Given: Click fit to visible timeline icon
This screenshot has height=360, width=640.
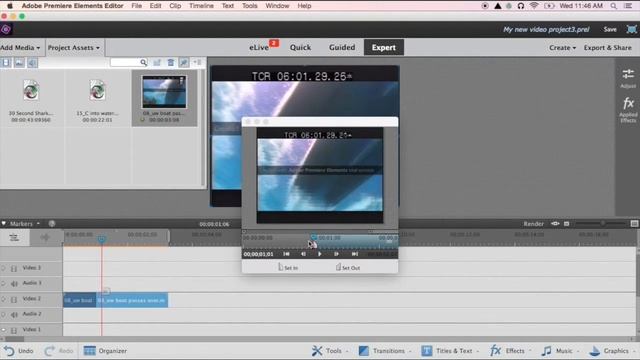Looking at the screenshot, I should [x=555, y=224].
